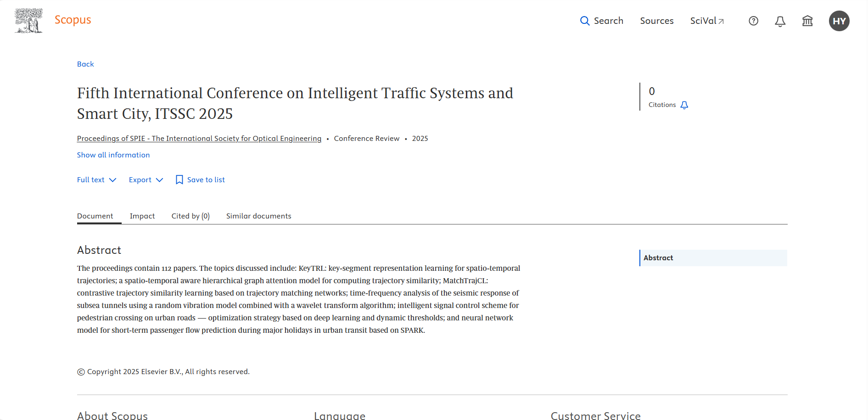Viewport: 868px width, 420px height.
Task: Select the Document tab
Action: [95, 216]
